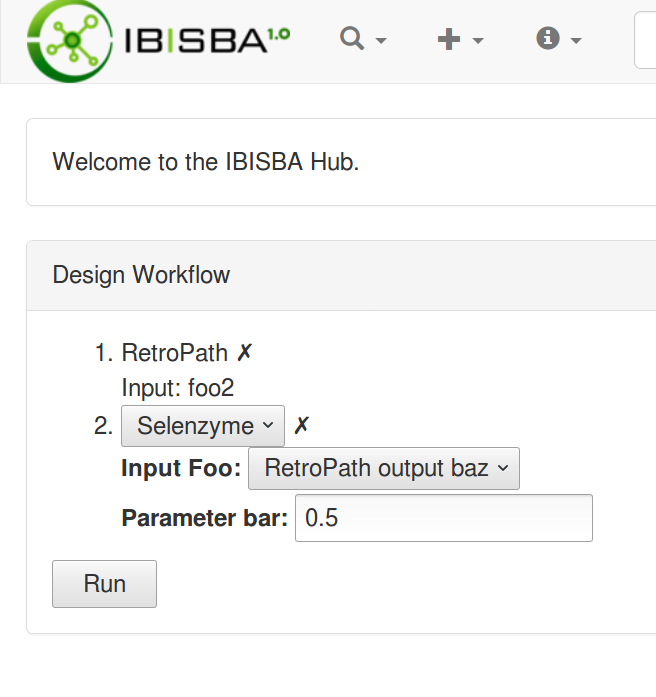Remove the Selenzyme step with its X
The height and width of the screenshot is (697, 656).
301,425
